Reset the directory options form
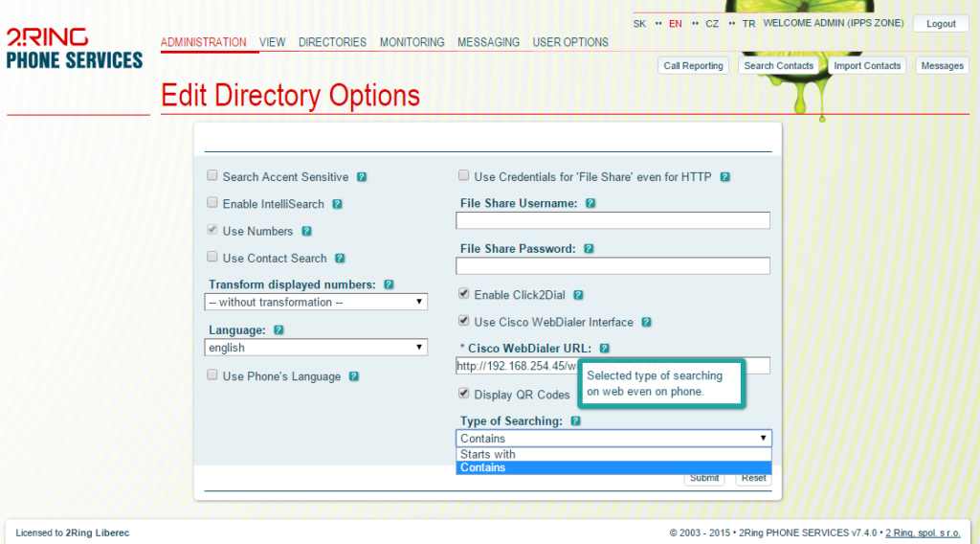Viewport: 980px width, 544px height. point(753,478)
